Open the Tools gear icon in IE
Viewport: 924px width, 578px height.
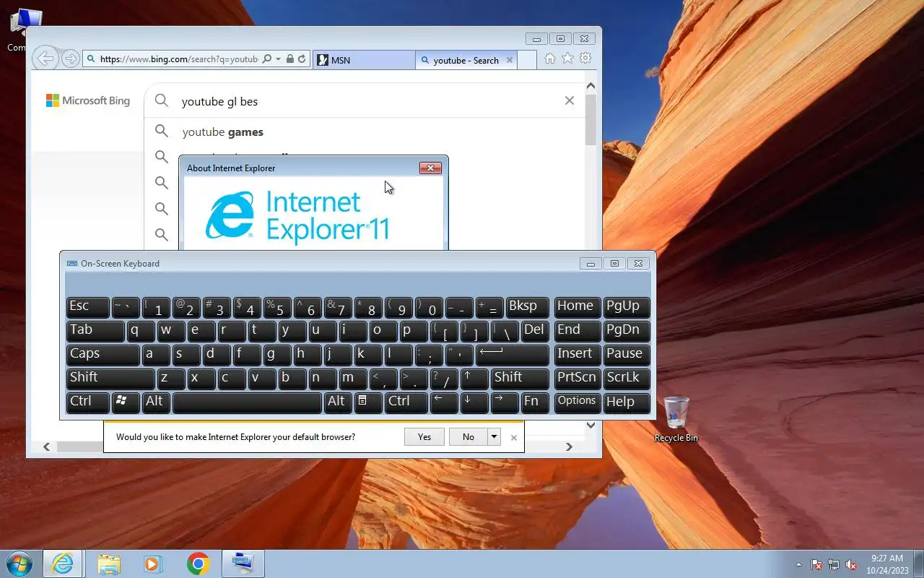(x=585, y=59)
